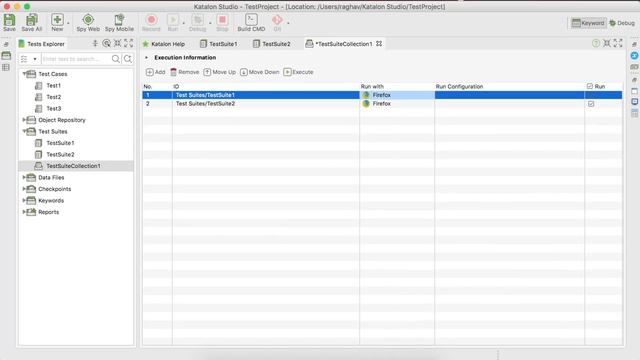The image size is (640, 360).
Task: Click the Record toolbar icon
Action: [x=151, y=22]
